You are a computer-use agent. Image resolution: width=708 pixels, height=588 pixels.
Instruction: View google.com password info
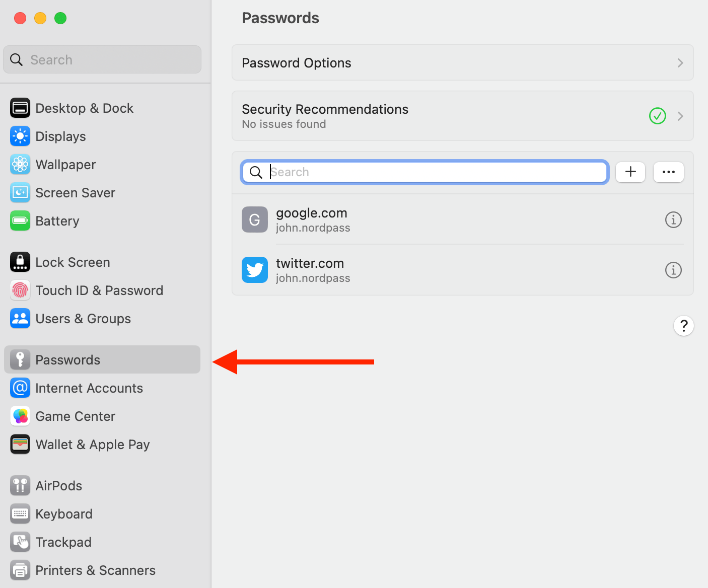(x=673, y=219)
